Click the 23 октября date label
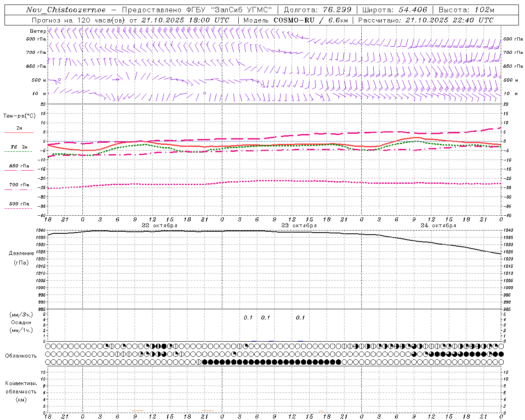The height and width of the screenshot is (420, 525). point(299,226)
